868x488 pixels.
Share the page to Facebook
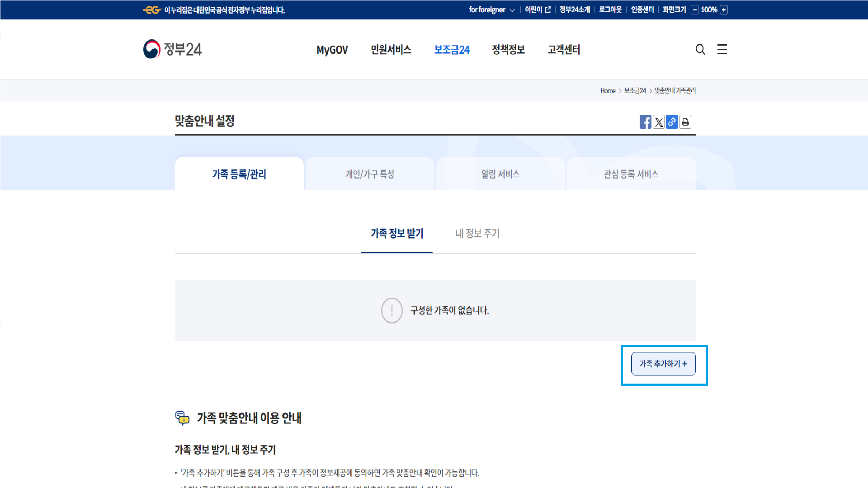point(646,122)
